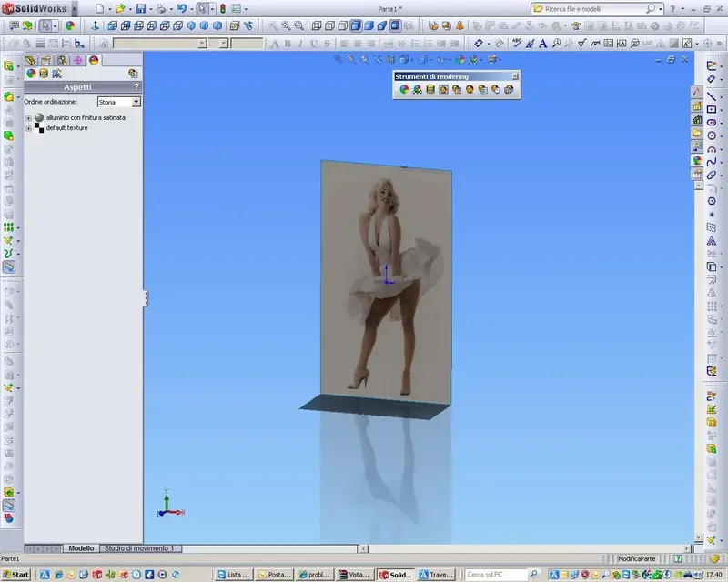View Appearances icon in Aspetti panel
The image size is (728, 582).
31,74
